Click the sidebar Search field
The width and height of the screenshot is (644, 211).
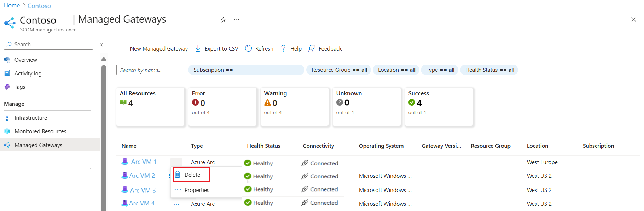(48, 45)
